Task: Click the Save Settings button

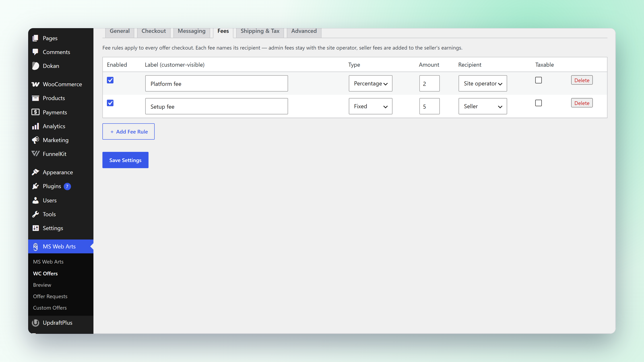Action: (x=125, y=160)
